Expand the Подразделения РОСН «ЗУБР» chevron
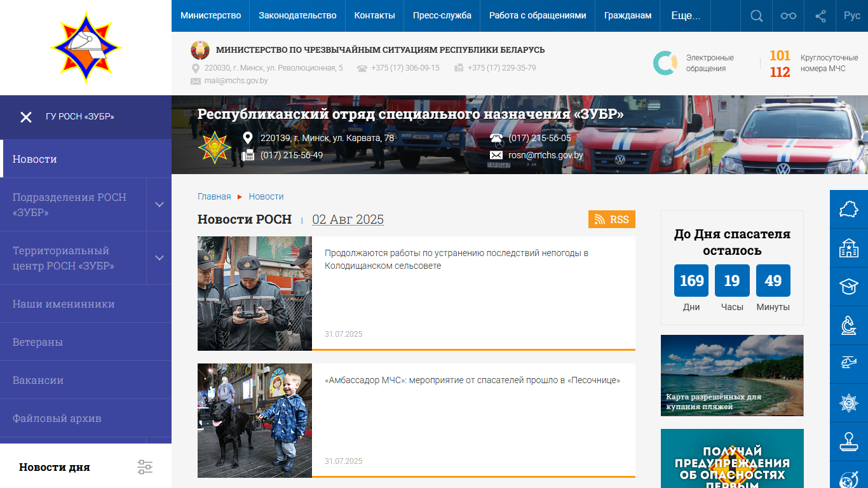 [x=159, y=205]
